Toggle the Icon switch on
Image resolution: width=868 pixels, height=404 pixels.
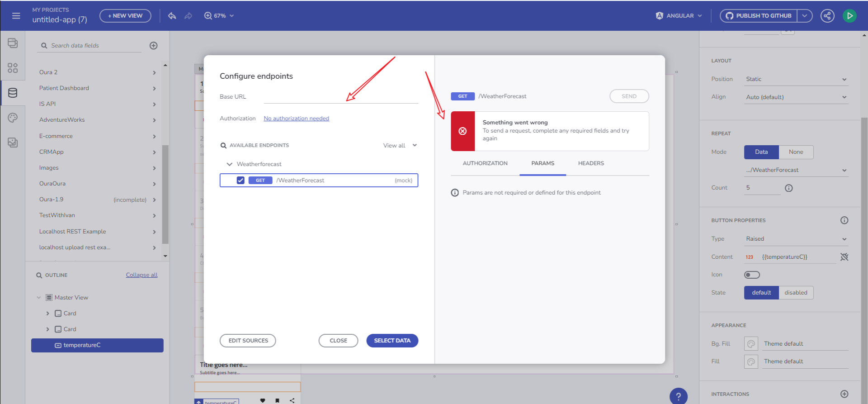(x=752, y=275)
